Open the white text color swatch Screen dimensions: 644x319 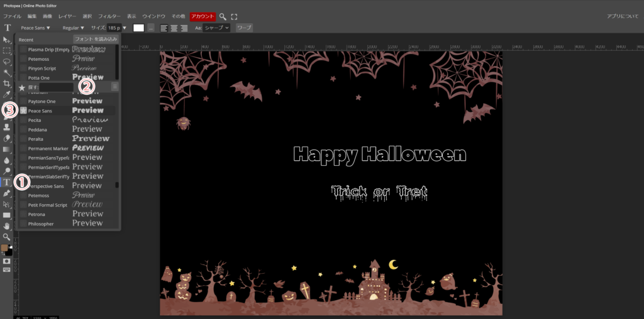pos(138,28)
